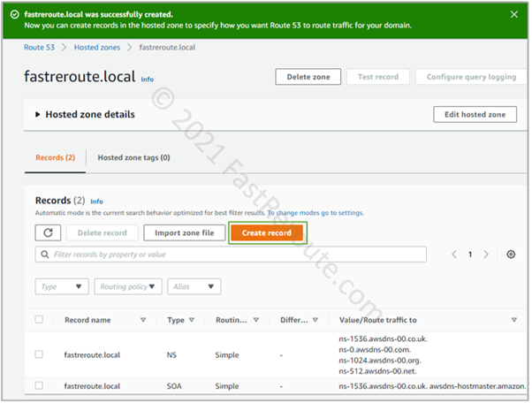The width and height of the screenshot is (532, 403).
Task: Switch to the Records (2) tab
Action: pyautogui.click(x=56, y=157)
